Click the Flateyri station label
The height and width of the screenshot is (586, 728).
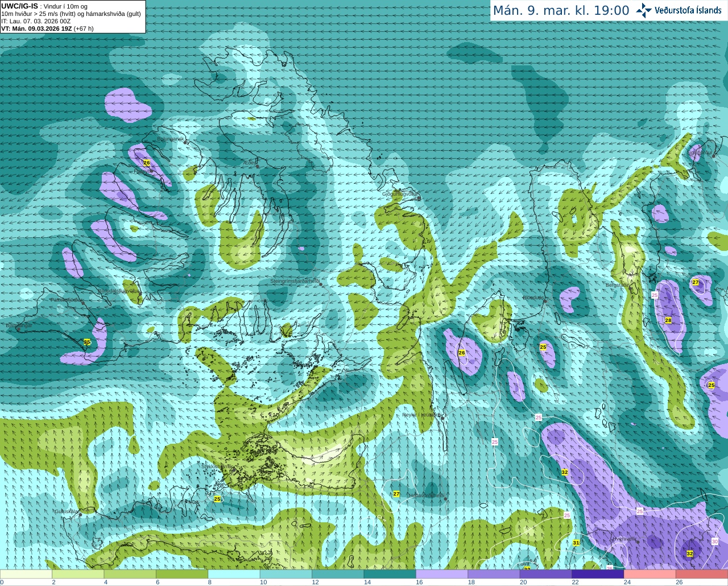pos(142,171)
